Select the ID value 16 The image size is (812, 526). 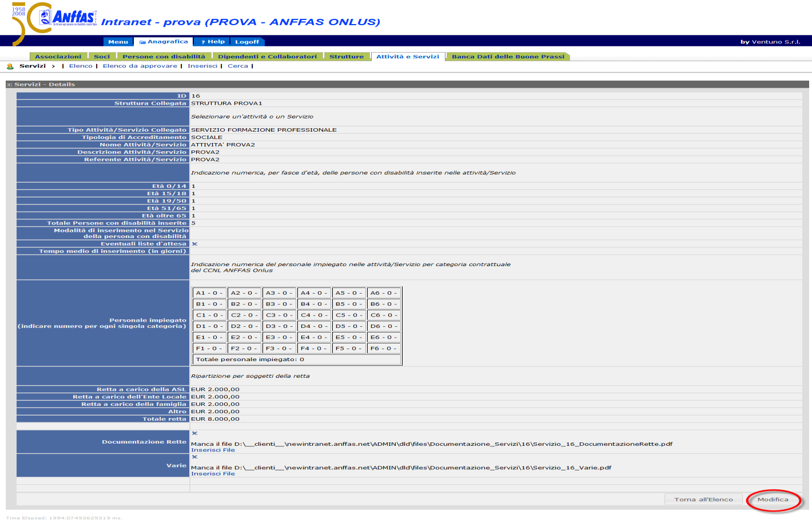(196, 96)
